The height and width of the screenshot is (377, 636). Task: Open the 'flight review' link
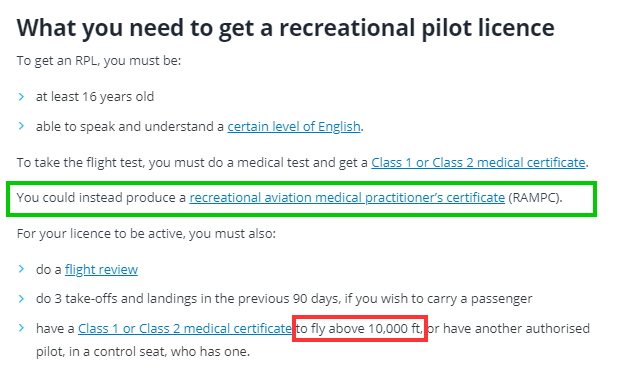pos(101,269)
